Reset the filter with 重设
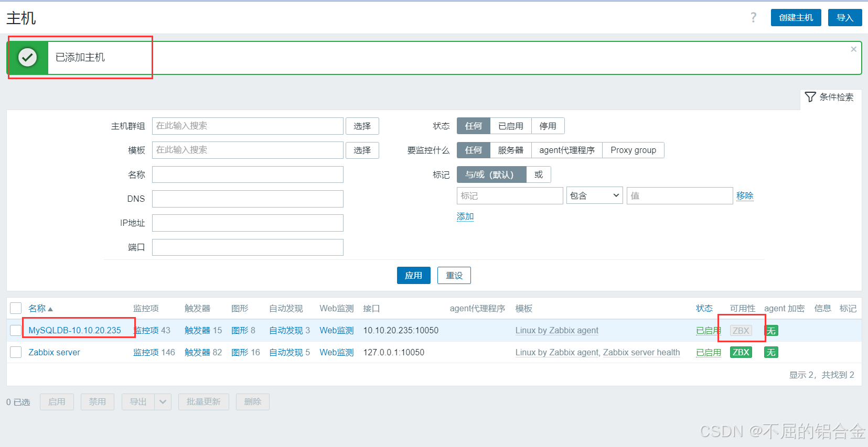This screenshot has height=447, width=868. tap(454, 275)
